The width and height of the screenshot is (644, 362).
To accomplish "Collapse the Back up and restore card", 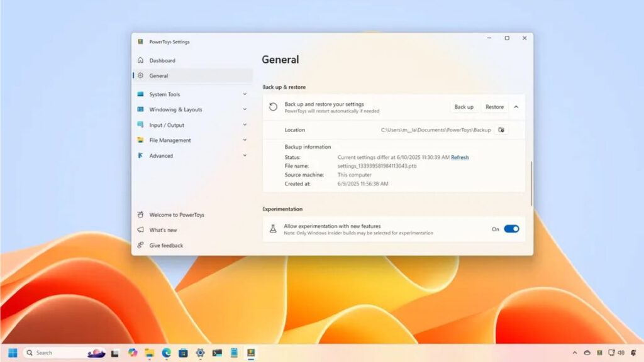I will pos(516,107).
